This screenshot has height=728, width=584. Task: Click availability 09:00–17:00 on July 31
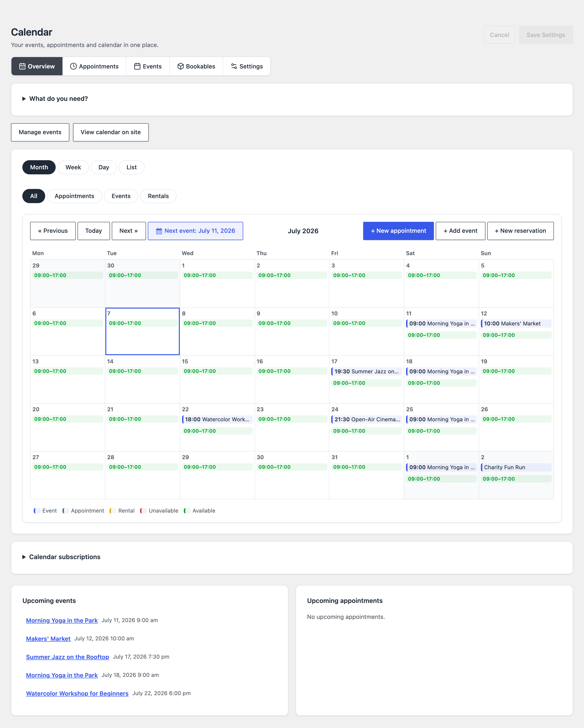[x=366, y=467]
